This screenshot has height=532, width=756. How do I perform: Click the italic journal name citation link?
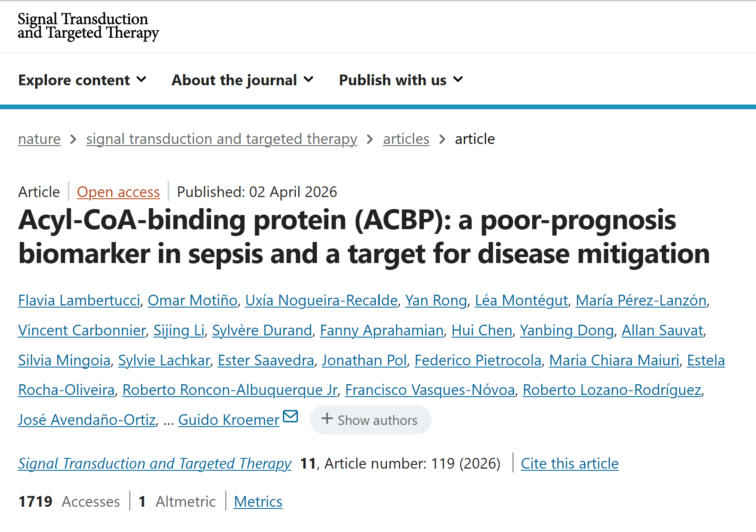click(x=155, y=463)
